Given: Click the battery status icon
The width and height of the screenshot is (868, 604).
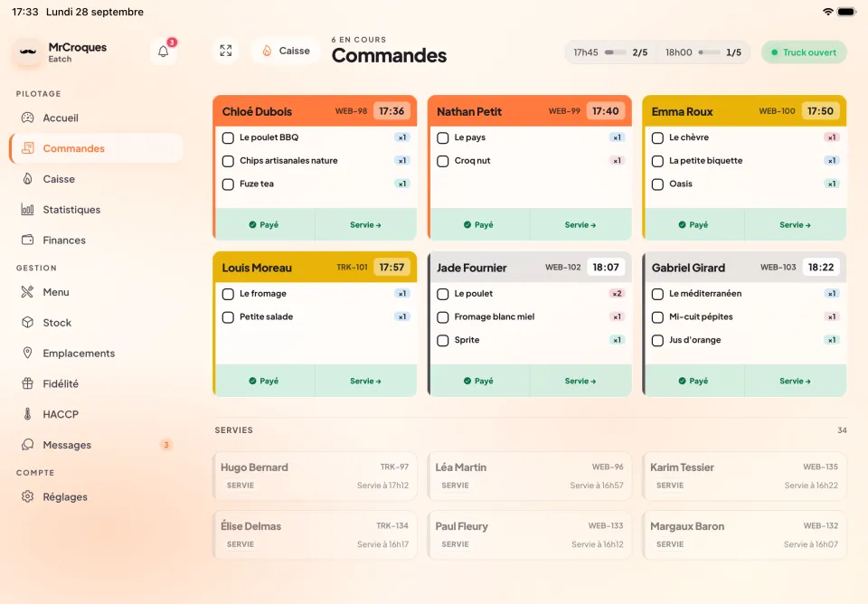Looking at the screenshot, I should click(x=847, y=12).
